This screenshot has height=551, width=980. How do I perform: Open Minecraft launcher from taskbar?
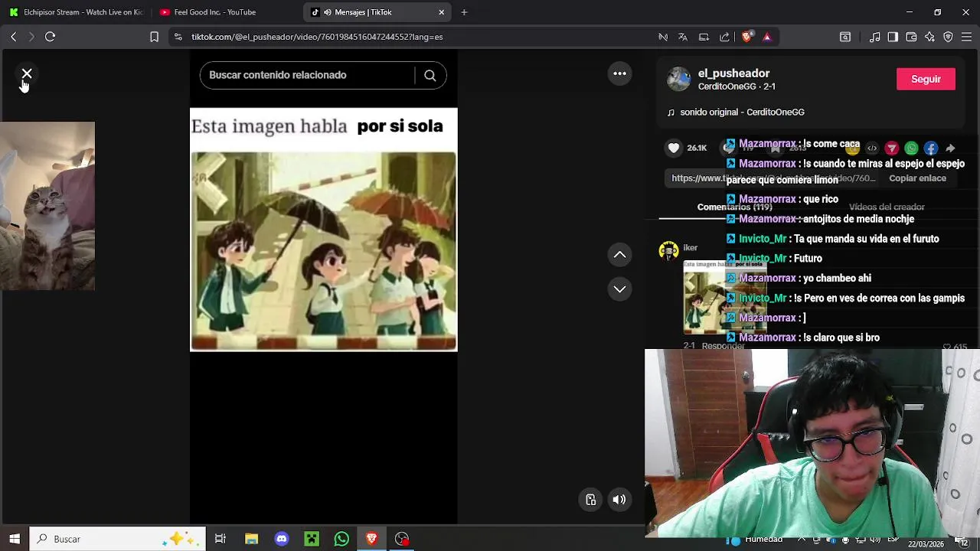(312, 539)
